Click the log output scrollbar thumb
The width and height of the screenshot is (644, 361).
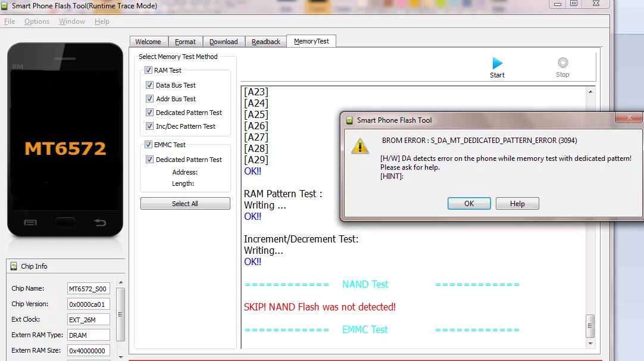coord(590,326)
